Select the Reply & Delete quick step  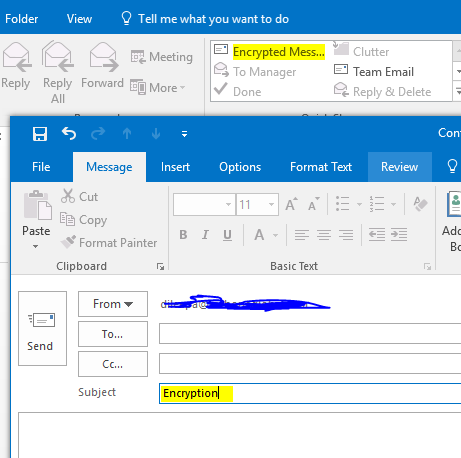382,91
